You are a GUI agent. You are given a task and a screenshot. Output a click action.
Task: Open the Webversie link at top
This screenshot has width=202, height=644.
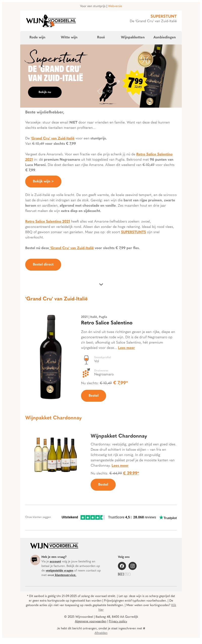(115, 6)
